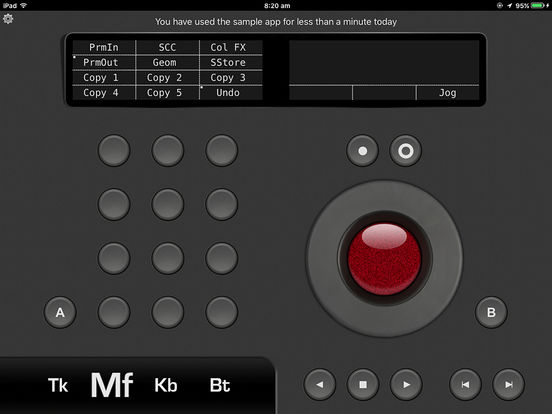Tap the red trackball
This screenshot has width=552, height=414.
pyautogui.click(x=384, y=259)
